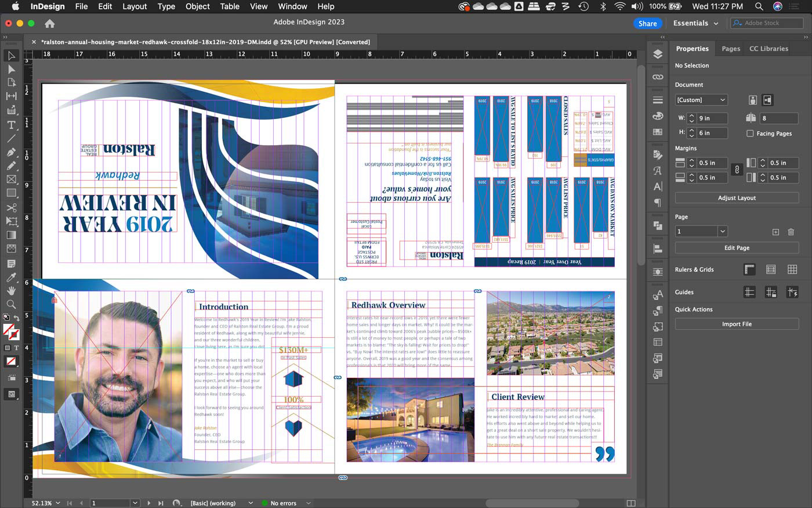Expand the tools panel double-arrow
The image size is (812, 508).
pyautogui.click(x=5, y=37)
